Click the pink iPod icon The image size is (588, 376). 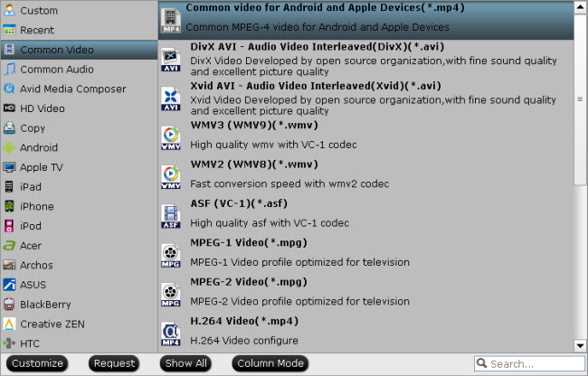click(9, 226)
